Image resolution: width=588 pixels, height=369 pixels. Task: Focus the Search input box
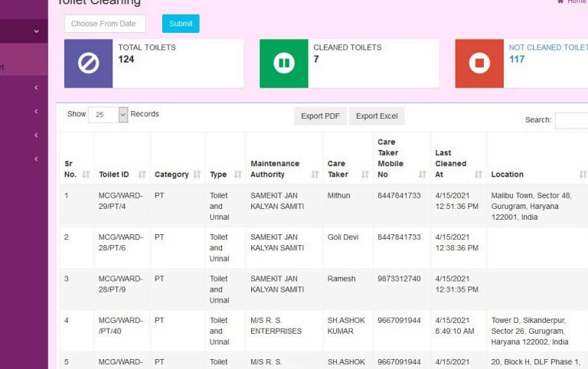[571, 120]
